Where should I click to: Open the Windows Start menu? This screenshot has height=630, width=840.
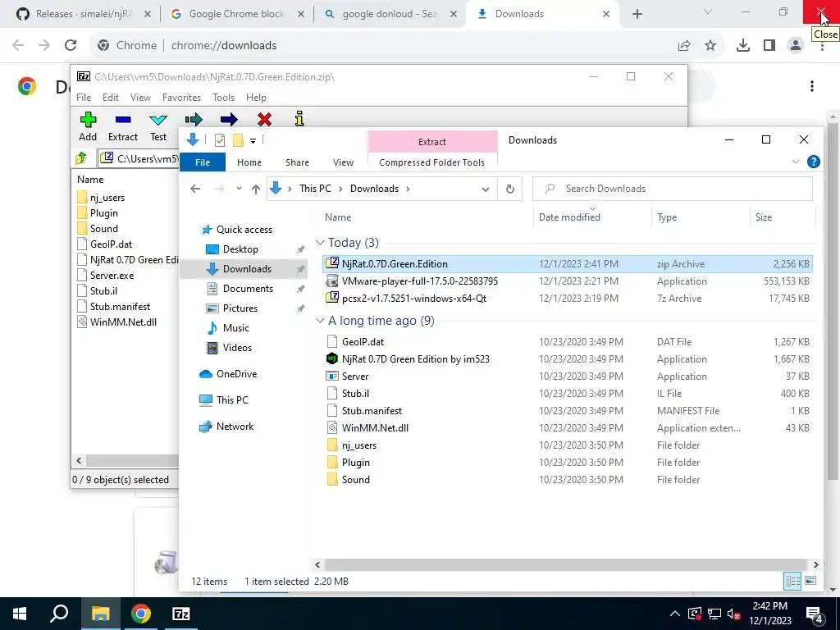(20, 614)
